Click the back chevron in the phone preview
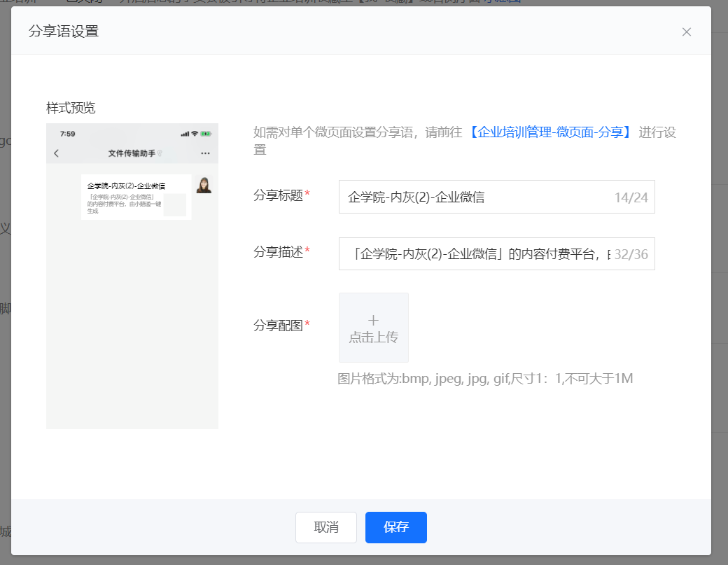728x565 pixels. (x=57, y=153)
